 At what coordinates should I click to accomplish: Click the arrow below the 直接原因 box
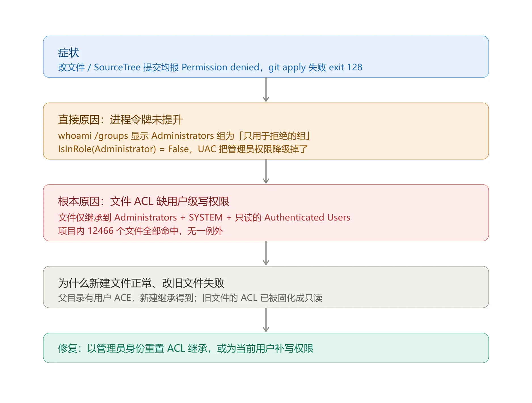click(x=266, y=171)
